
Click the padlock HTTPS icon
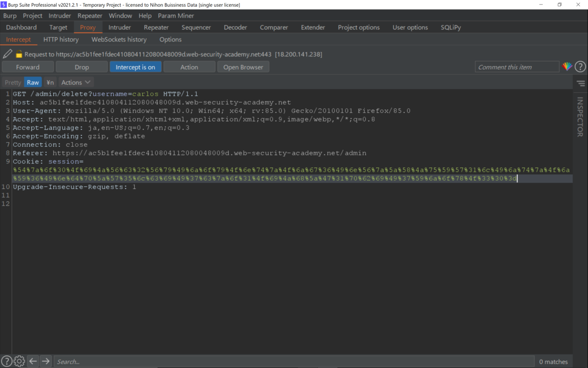[19, 54]
